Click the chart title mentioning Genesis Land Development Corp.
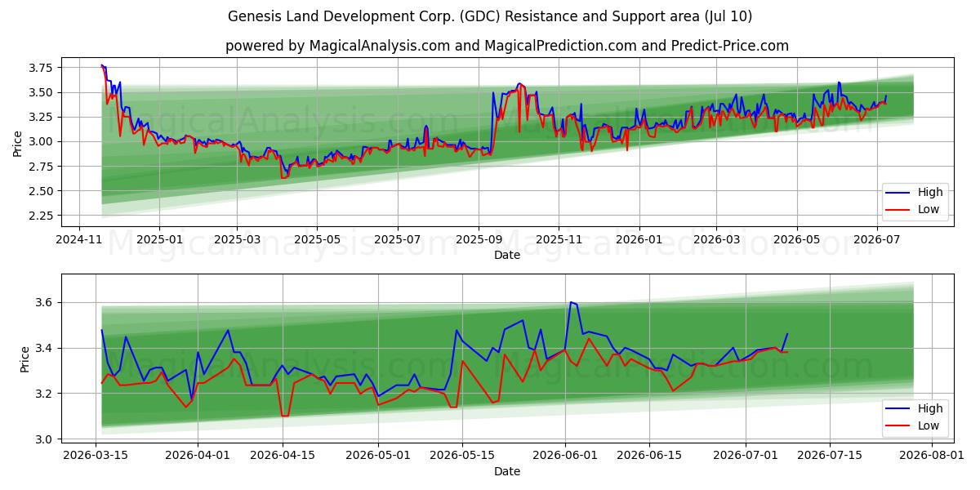 [x=490, y=16]
